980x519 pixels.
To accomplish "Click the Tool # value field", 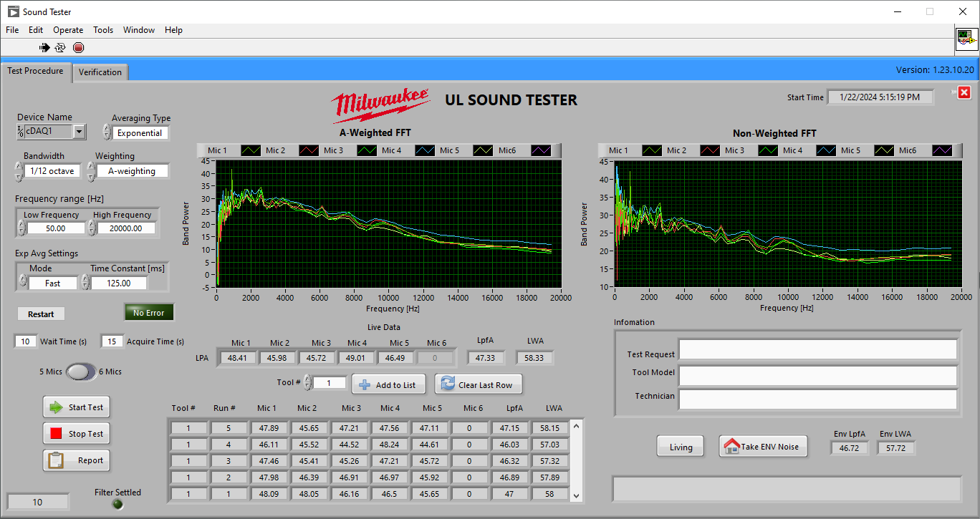I will (x=330, y=383).
